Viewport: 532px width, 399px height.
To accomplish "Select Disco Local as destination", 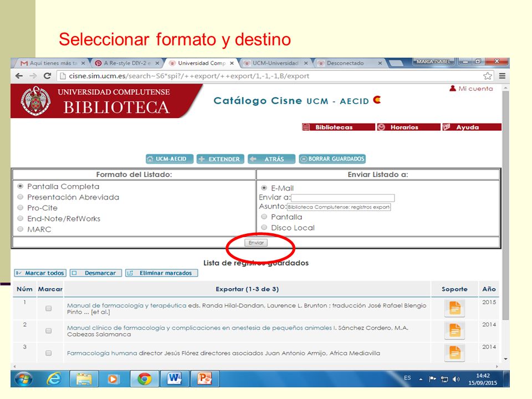I will (x=264, y=228).
